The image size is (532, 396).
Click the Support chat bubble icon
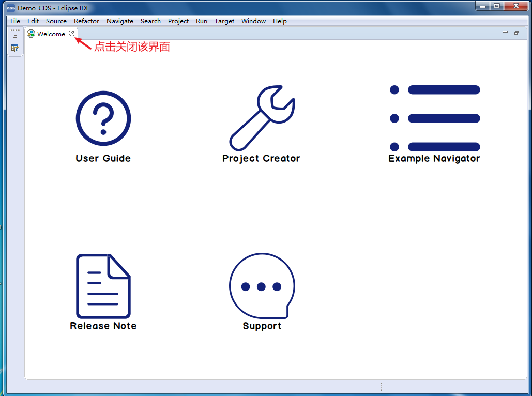pos(262,286)
